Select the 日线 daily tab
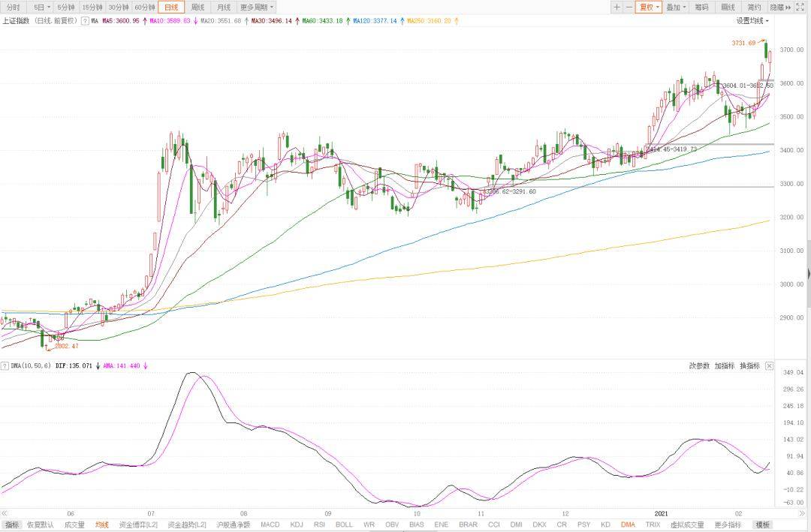This screenshot has width=811, height=532. click(171, 8)
